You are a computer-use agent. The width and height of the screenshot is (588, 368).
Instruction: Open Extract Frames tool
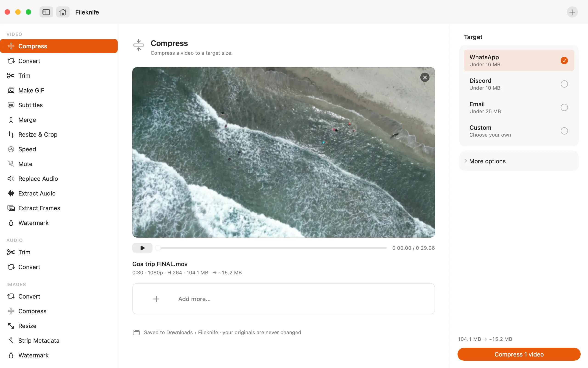[x=59, y=208]
